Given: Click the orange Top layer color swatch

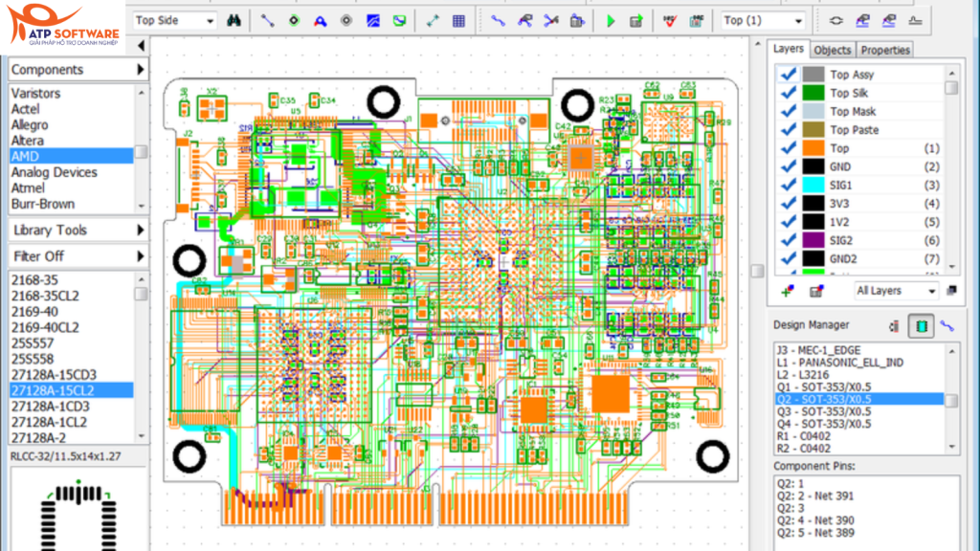Looking at the screenshot, I should tap(813, 148).
